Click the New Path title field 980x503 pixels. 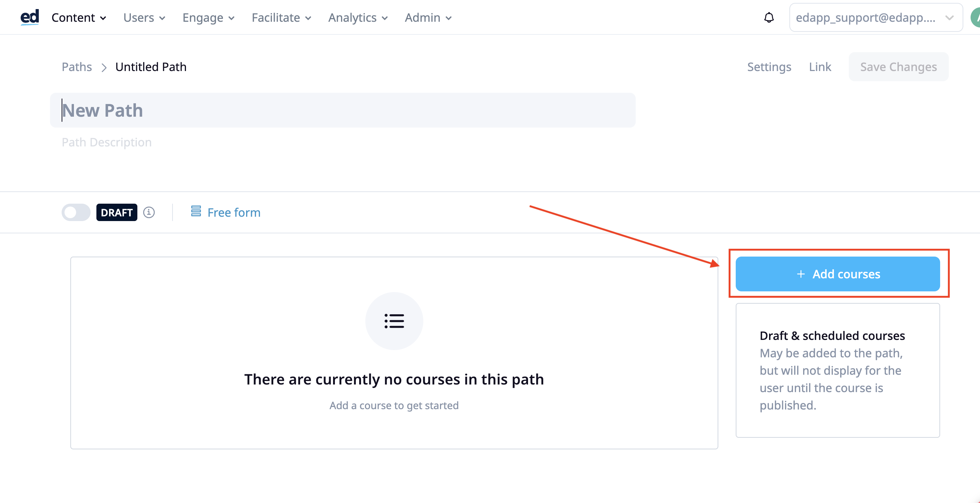pyautogui.click(x=343, y=110)
